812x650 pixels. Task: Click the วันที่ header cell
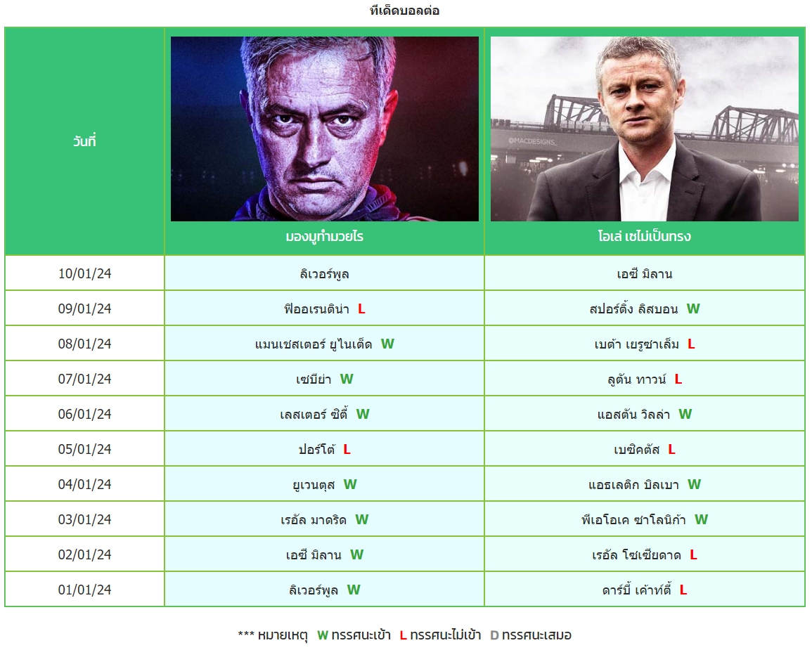84,141
